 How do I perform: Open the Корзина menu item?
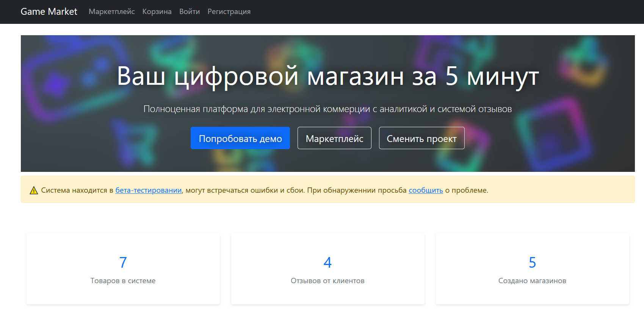click(x=157, y=12)
